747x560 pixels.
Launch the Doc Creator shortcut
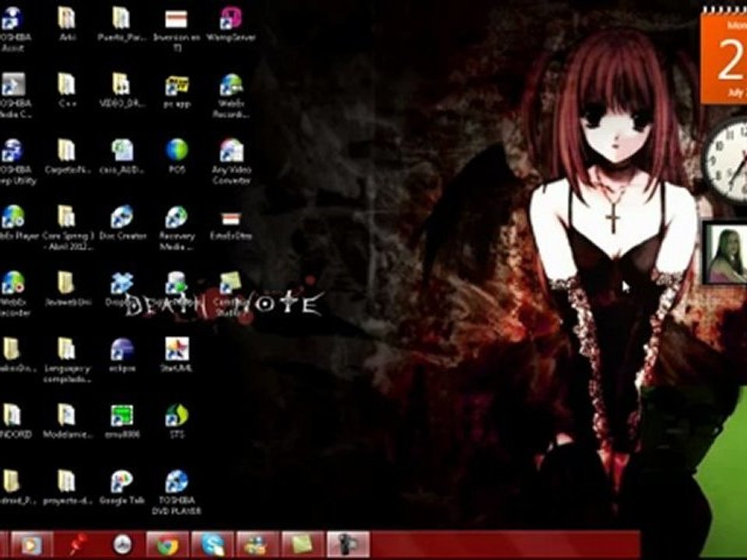click(122, 222)
